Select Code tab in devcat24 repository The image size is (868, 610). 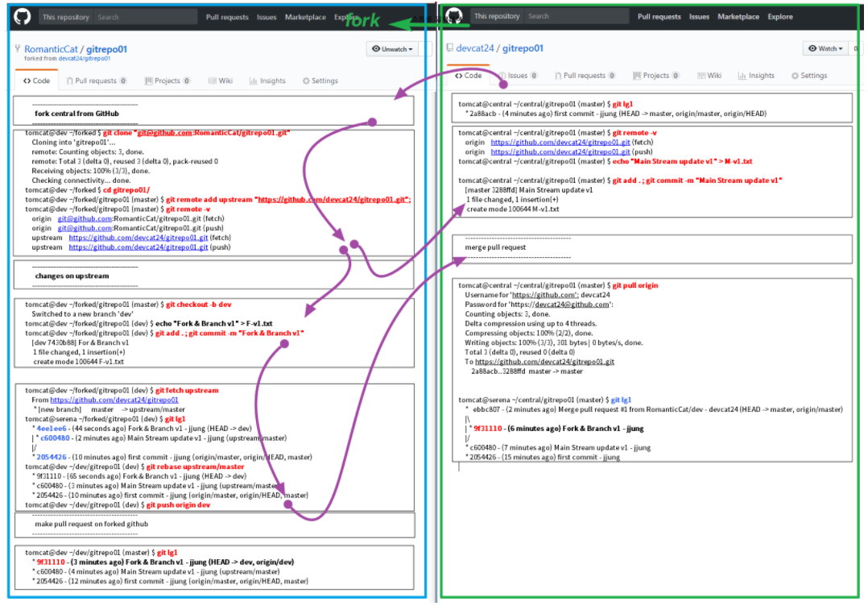469,76
